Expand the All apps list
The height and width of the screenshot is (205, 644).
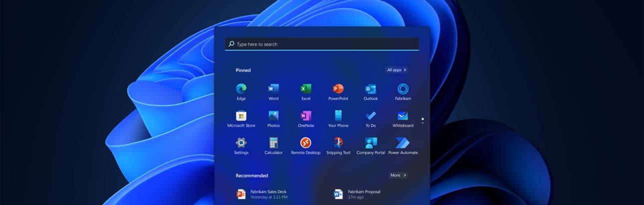pos(396,70)
